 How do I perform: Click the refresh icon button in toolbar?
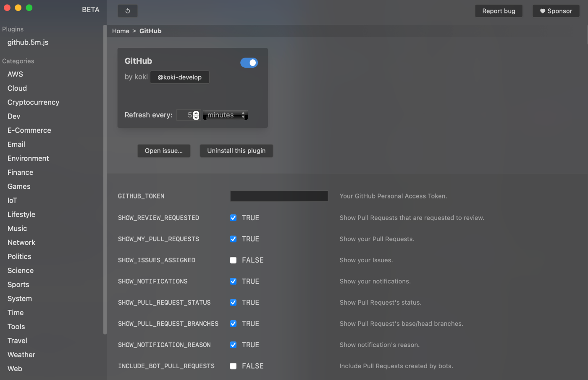pos(128,11)
